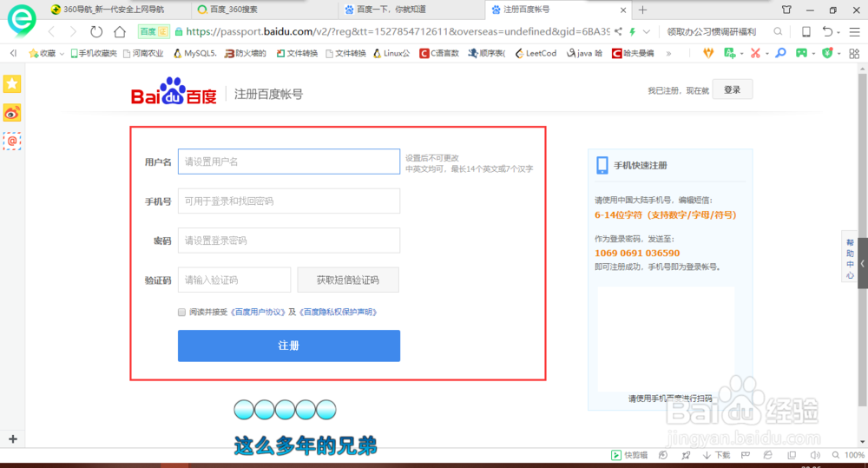
Task: Expand the address bar dropdown arrow
Action: point(646,31)
